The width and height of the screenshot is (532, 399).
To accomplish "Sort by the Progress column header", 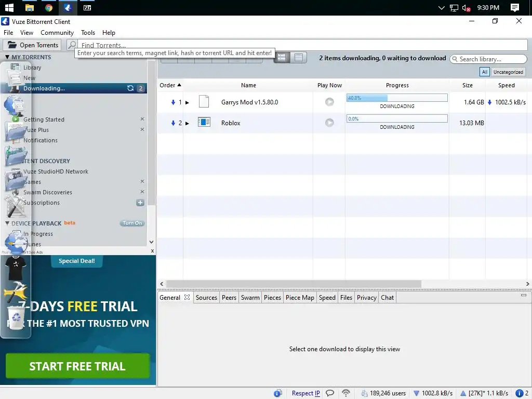I will 397,85.
